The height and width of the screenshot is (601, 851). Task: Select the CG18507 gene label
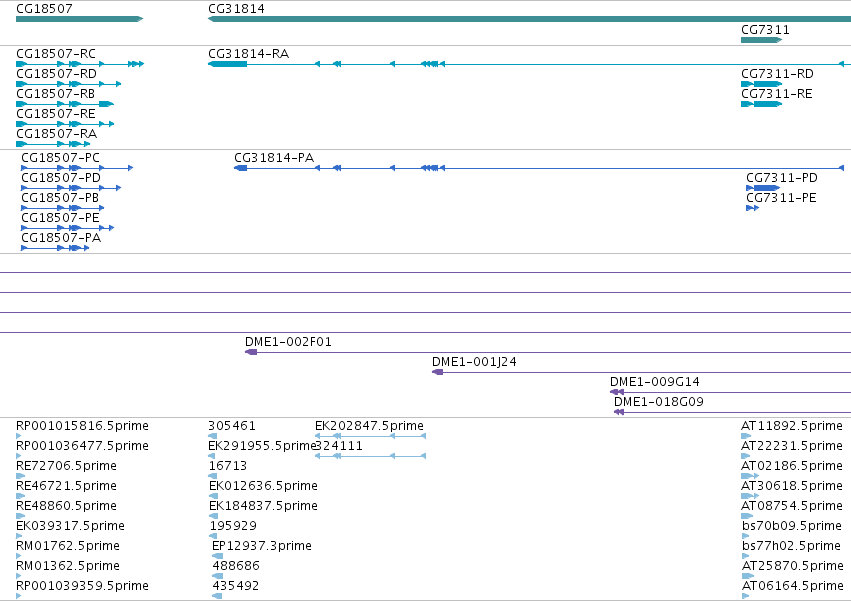44,9
